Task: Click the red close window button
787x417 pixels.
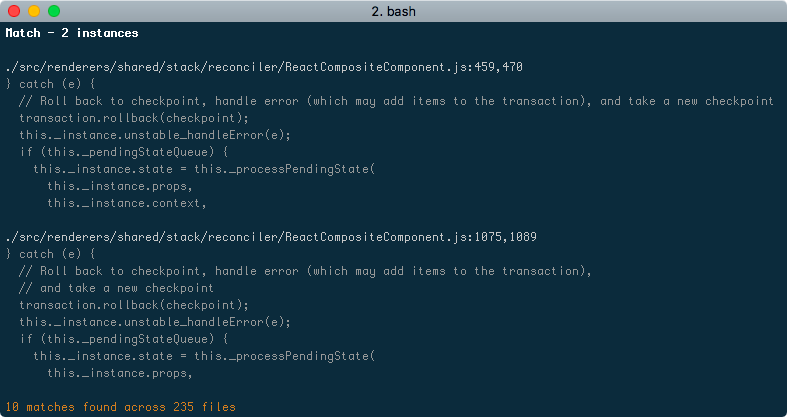Action: [x=14, y=11]
